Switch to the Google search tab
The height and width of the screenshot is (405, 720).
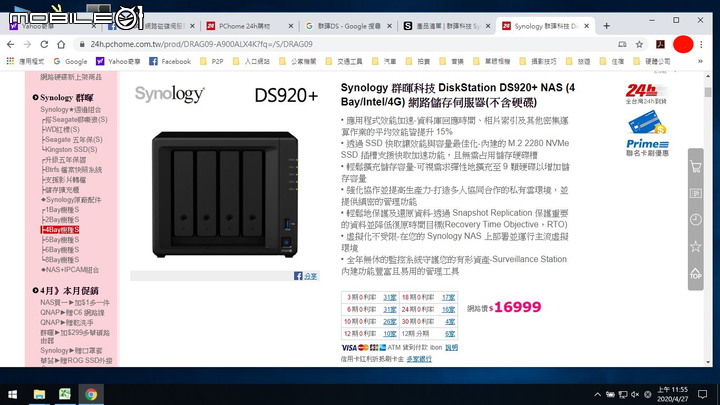pos(349,26)
